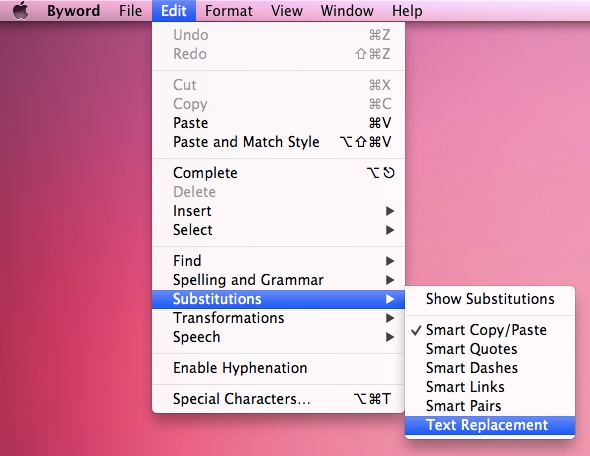Choose Paste from the Edit menu
Screen dimensions: 590x456
point(278,123)
